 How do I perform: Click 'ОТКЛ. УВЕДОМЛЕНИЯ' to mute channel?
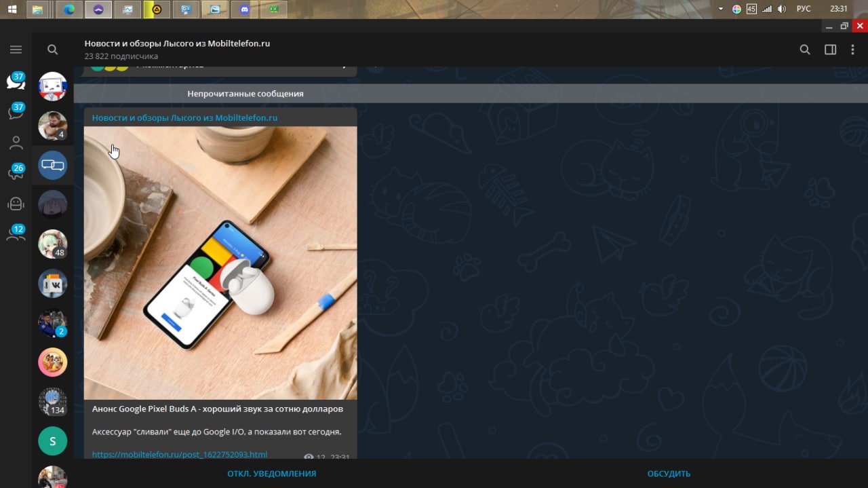tap(271, 474)
